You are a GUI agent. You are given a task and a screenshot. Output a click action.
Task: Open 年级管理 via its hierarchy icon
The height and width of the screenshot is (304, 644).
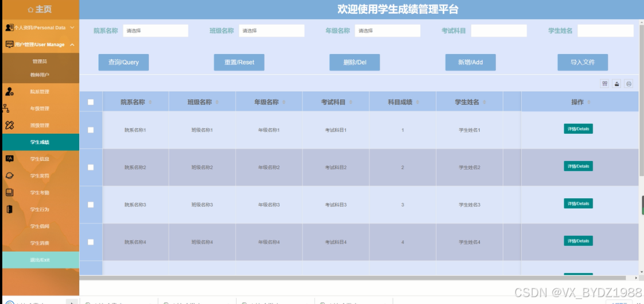click(x=6, y=108)
